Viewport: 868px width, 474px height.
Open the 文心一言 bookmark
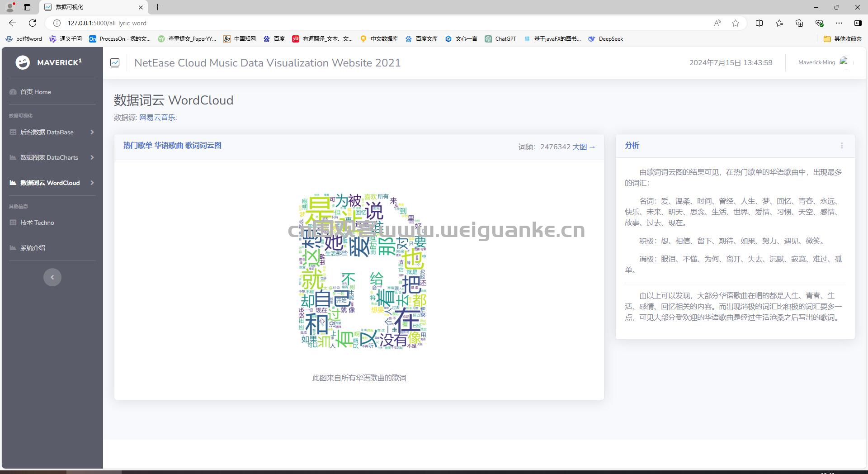[x=461, y=39]
